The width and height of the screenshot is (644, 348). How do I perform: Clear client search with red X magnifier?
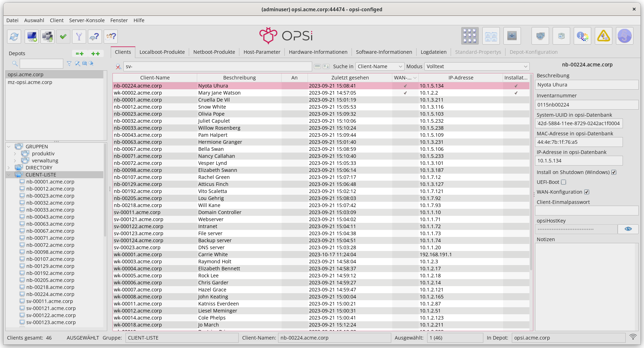click(118, 66)
